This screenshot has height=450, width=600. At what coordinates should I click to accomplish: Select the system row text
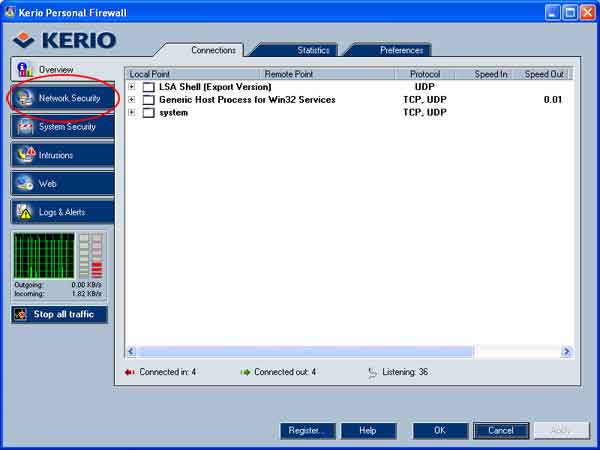(173, 112)
